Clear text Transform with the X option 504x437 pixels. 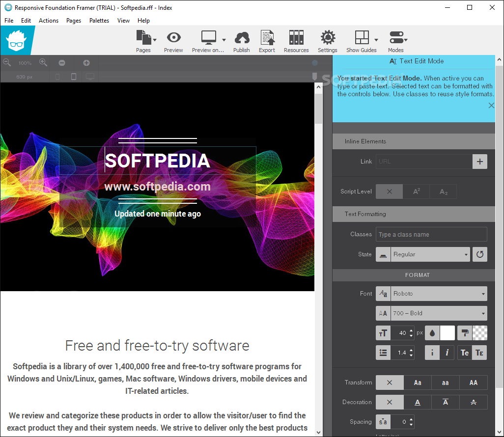(x=390, y=382)
